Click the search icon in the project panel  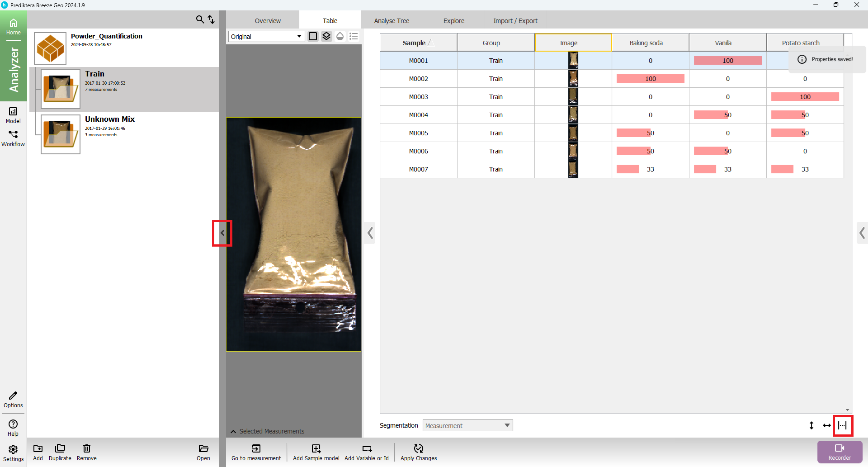pos(199,19)
